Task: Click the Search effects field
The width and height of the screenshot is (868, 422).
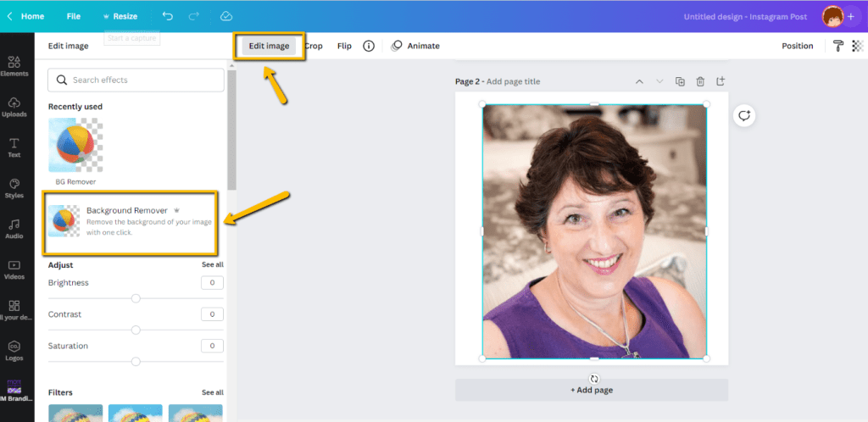Action: (x=136, y=81)
